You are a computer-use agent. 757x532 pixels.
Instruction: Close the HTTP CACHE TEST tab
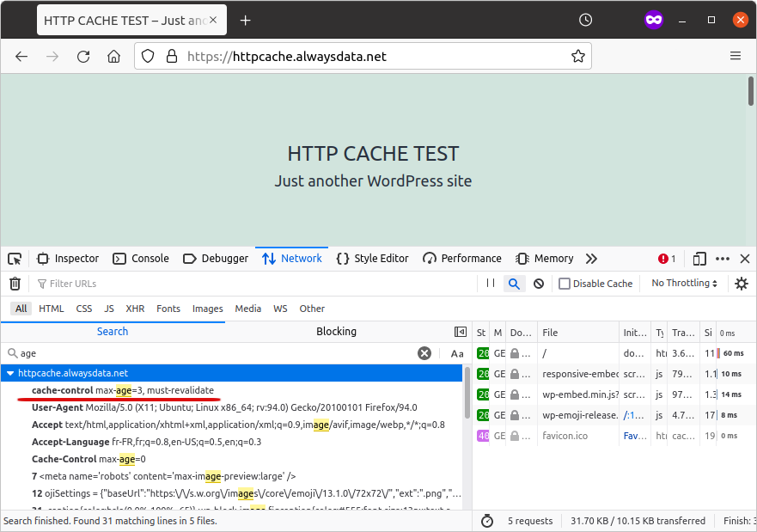point(213,21)
